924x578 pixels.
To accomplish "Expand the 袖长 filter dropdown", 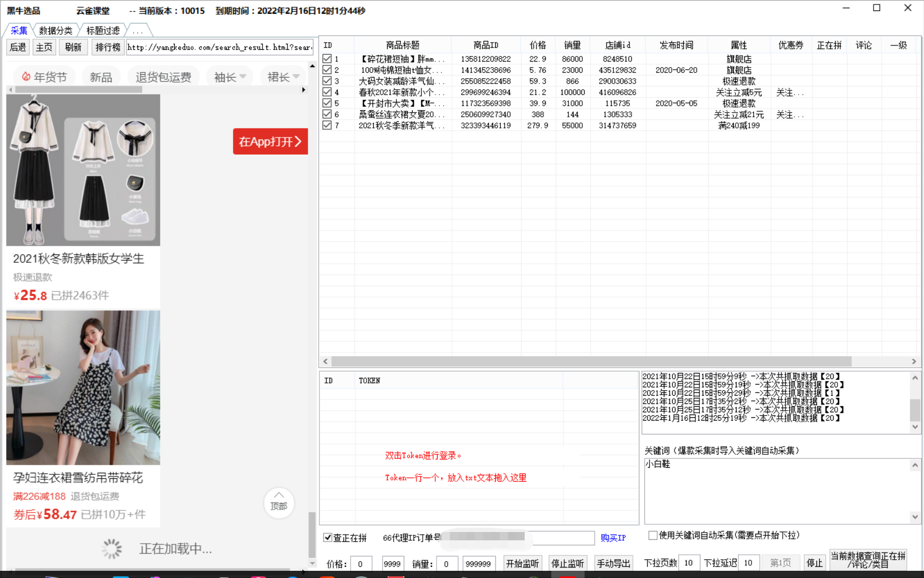I will pos(230,77).
